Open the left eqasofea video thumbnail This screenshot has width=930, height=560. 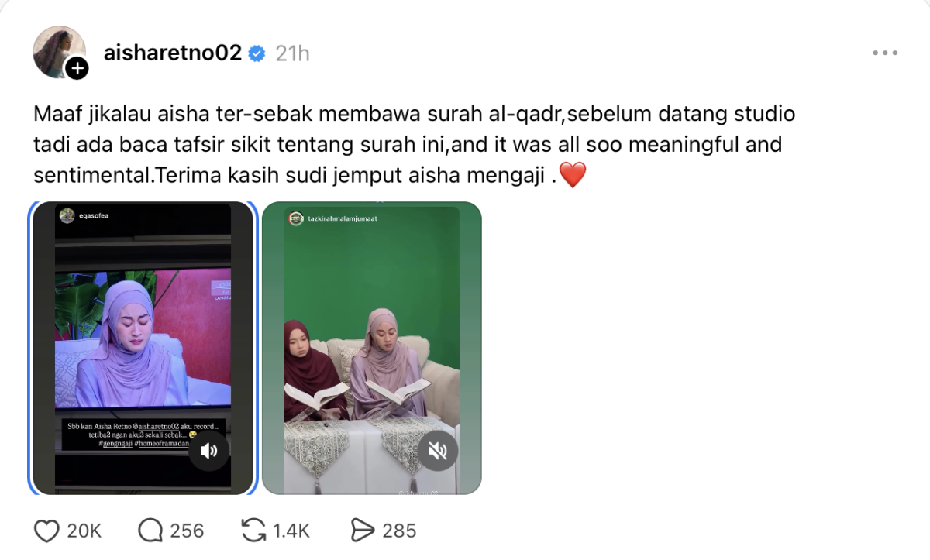point(143,348)
